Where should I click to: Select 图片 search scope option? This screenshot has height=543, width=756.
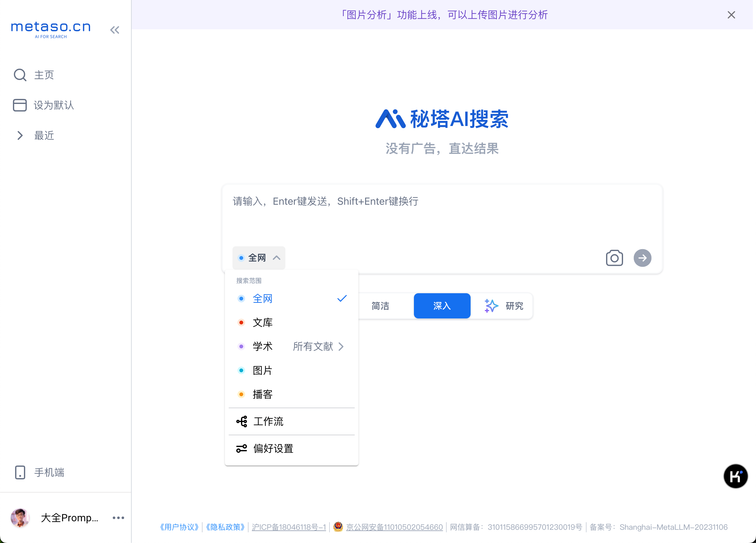pos(263,370)
